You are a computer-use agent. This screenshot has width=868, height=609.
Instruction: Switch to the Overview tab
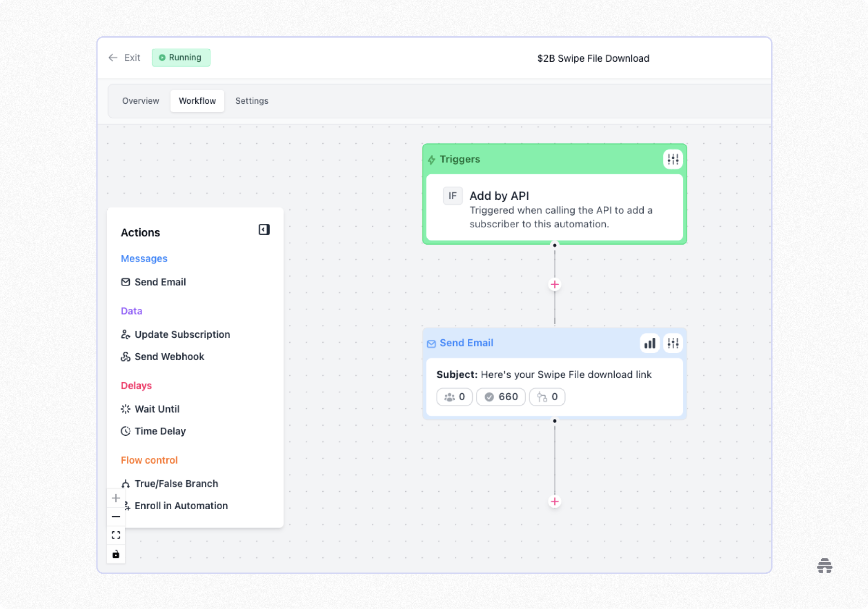(x=140, y=101)
